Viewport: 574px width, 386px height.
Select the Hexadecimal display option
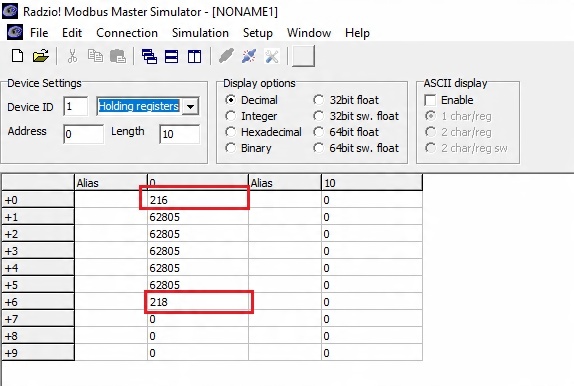[x=264, y=132]
